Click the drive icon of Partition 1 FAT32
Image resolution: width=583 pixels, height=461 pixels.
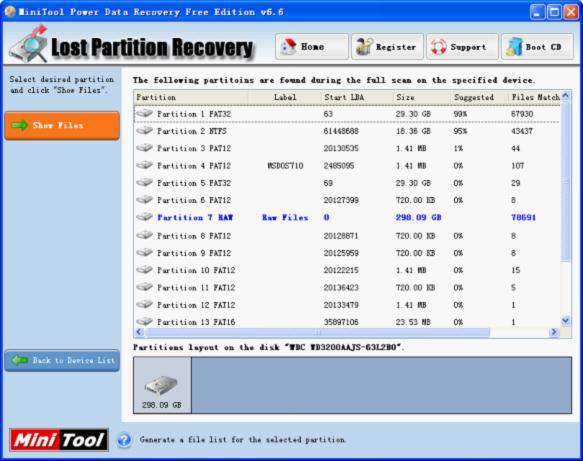pyautogui.click(x=145, y=113)
